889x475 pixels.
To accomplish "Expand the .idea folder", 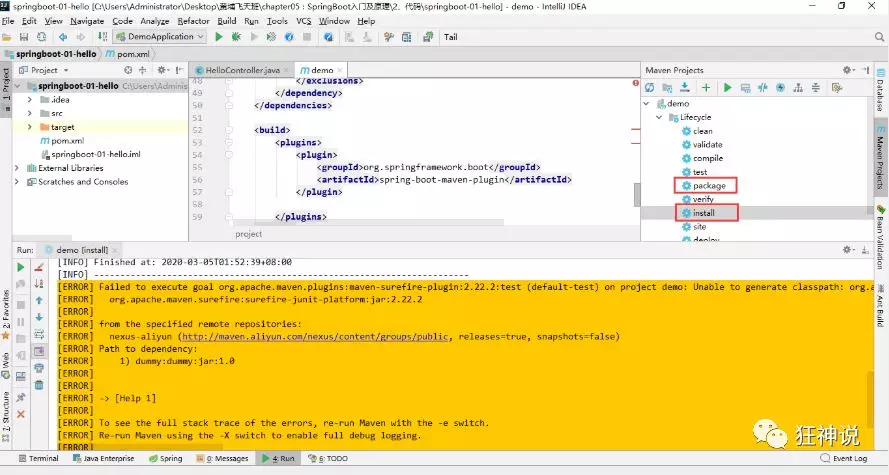I will click(29, 100).
